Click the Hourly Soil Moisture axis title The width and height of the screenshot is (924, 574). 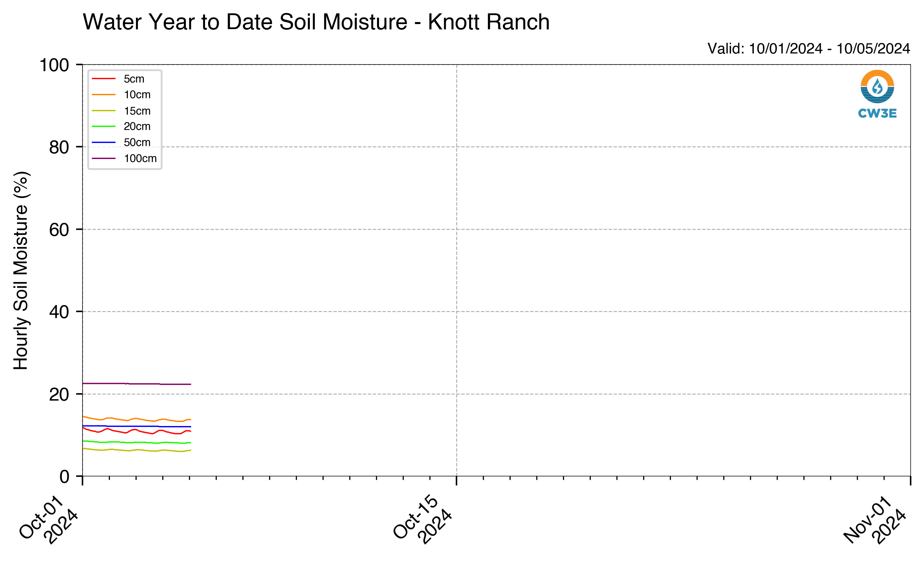click(x=21, y=270)
